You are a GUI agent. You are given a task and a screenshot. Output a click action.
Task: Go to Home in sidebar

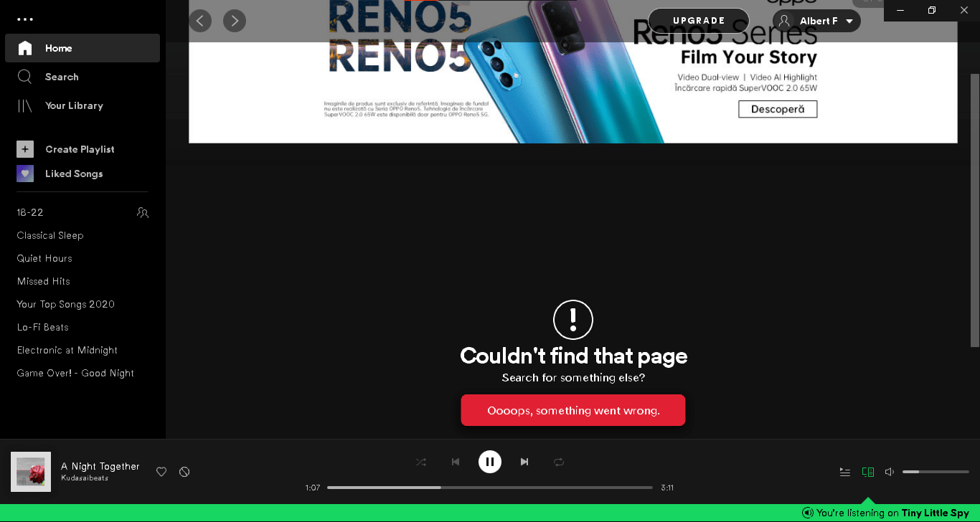click(x=83, y=48)
